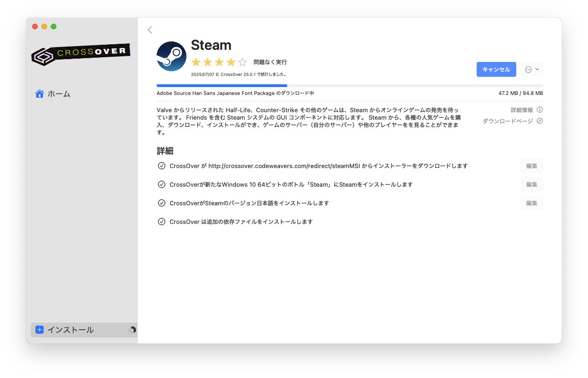Toggle the additional dependencies step checkmark
This screenshot has width=588, height=378.
[162, 222]
